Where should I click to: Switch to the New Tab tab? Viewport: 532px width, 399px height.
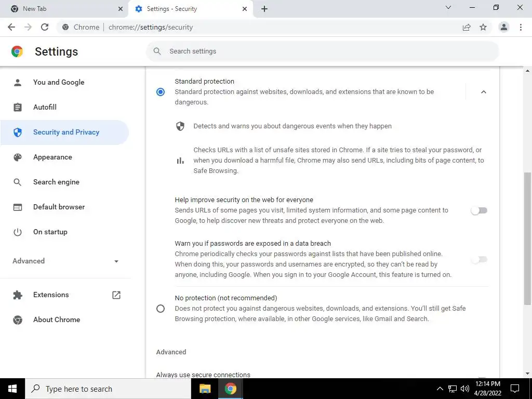click(64, 9)
